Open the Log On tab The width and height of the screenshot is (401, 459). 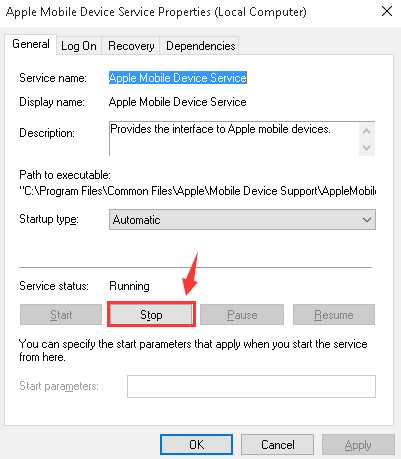coord(79,46)
